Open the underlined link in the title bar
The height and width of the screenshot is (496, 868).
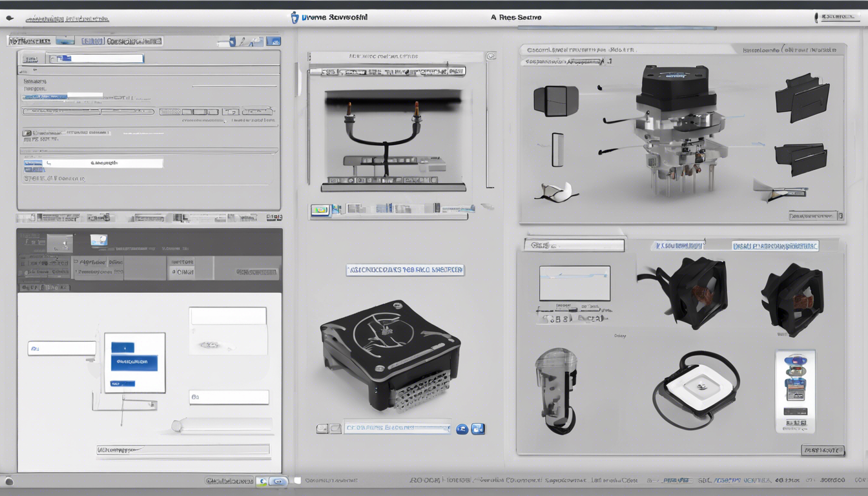pos(67,19)
